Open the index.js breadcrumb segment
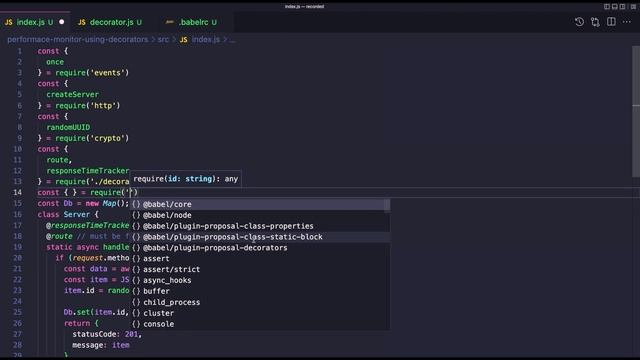 pos(206,40)
